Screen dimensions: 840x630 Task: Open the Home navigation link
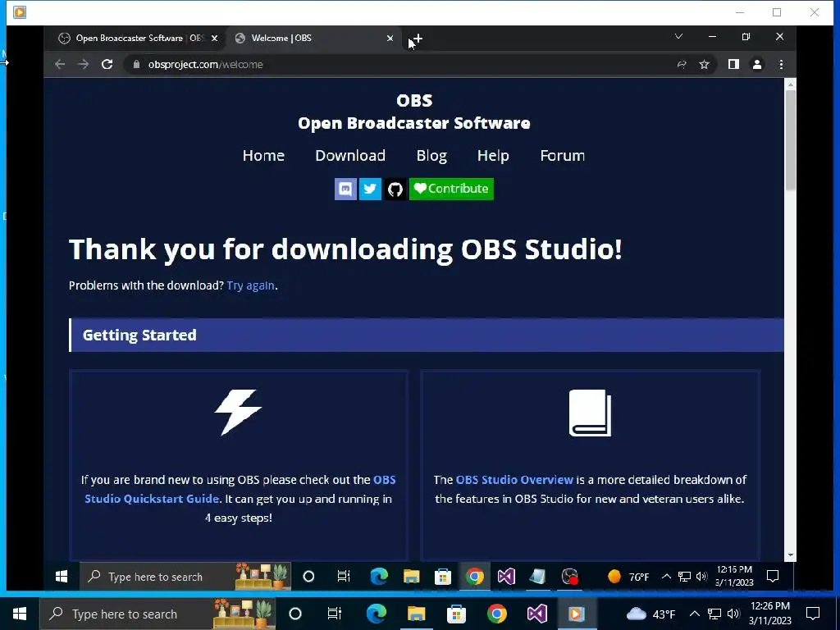click(x=263, y=155)
